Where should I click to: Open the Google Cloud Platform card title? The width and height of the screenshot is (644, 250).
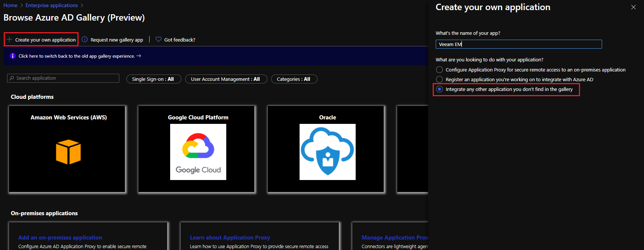198,117
